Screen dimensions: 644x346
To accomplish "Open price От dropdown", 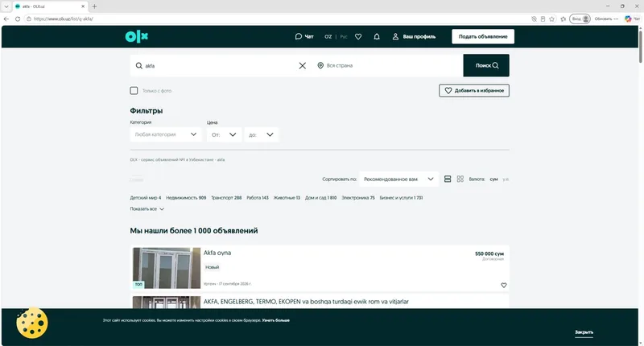I will [x=224, y=134].
